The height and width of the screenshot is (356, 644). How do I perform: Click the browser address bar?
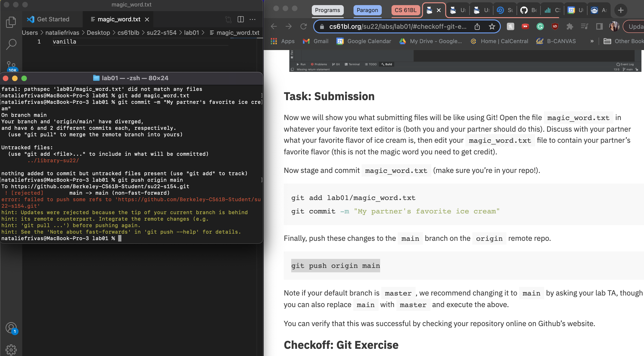tap(398, 26)
